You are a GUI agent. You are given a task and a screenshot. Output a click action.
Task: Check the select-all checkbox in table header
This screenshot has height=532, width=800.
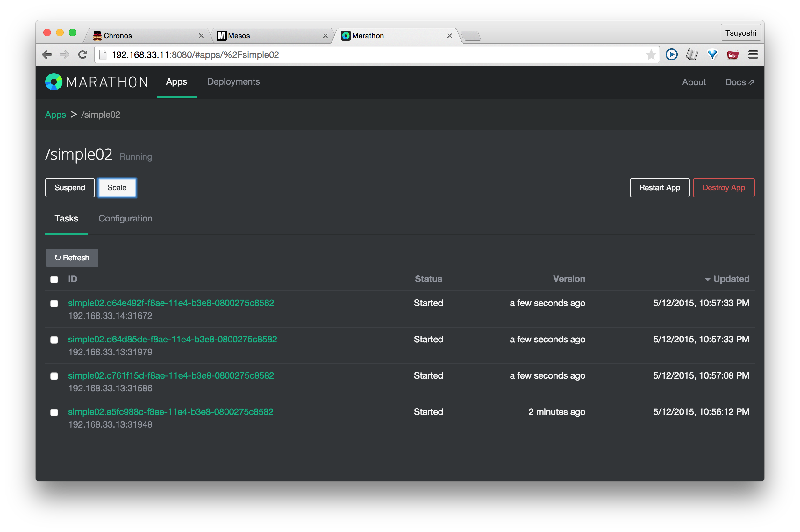(x=54, y=279)
